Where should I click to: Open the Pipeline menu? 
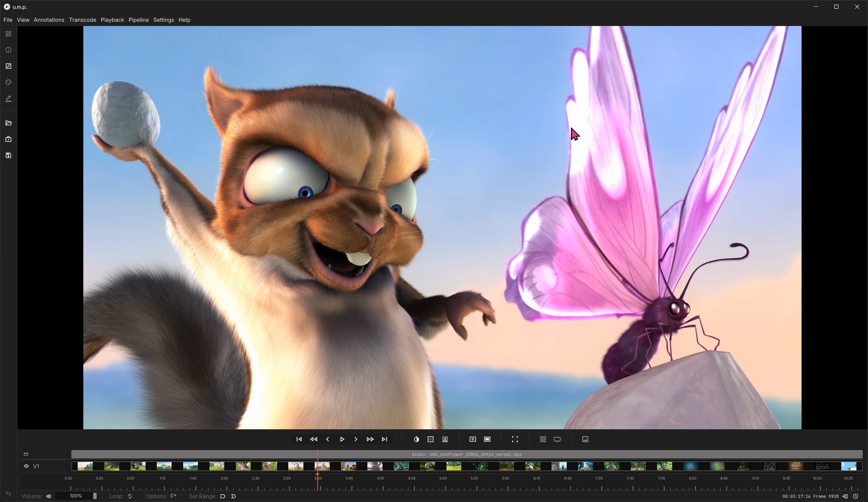139,20
